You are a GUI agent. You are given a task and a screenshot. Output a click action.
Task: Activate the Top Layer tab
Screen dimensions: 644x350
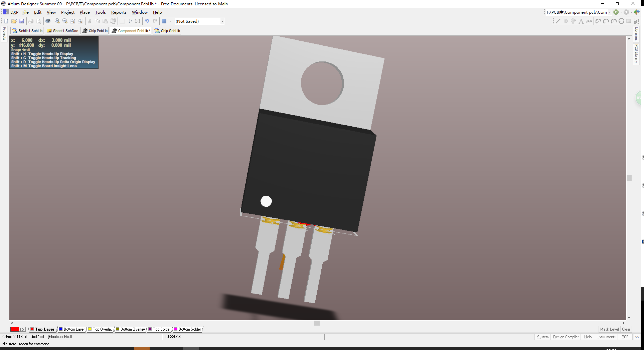tap(42, 329)
